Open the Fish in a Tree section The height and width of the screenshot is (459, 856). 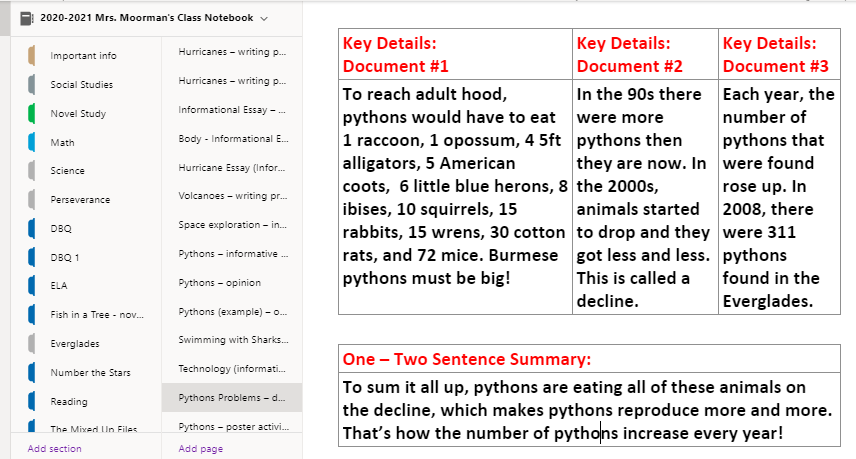click(x=97, y=314)
